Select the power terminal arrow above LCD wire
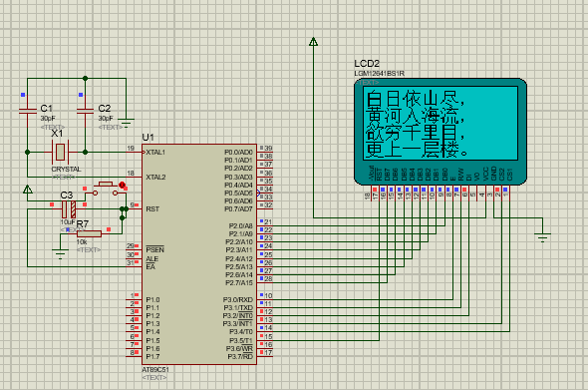 [x=314, y=41]
